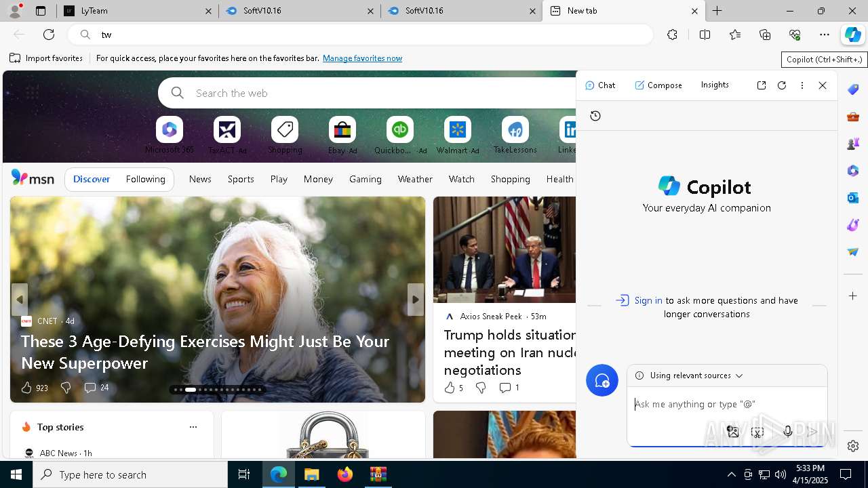Open Tools briefcase sidebar icon
This screenshot has width=868, height=488.
tap(853, 117)
